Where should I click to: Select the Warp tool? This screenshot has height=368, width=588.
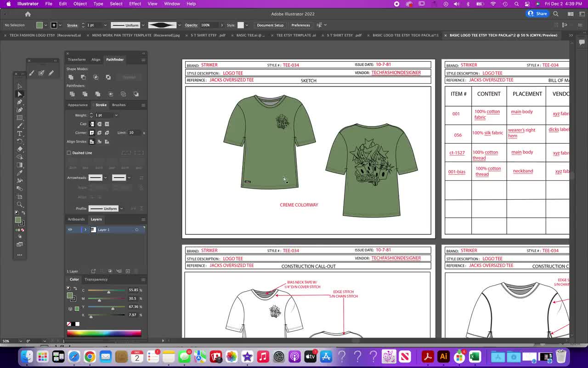pyautogui.click(x=20, y=181)
